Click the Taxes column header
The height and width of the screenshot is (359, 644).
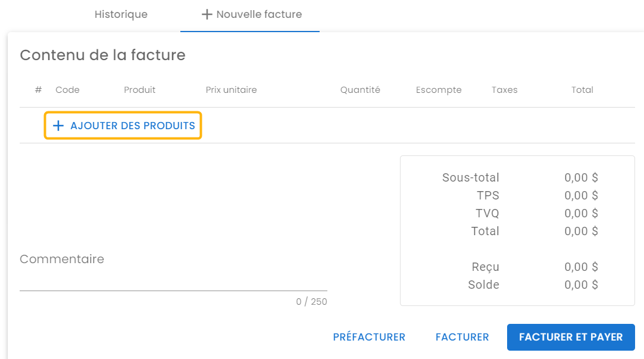pyautogui.click(x=504, y=90)
